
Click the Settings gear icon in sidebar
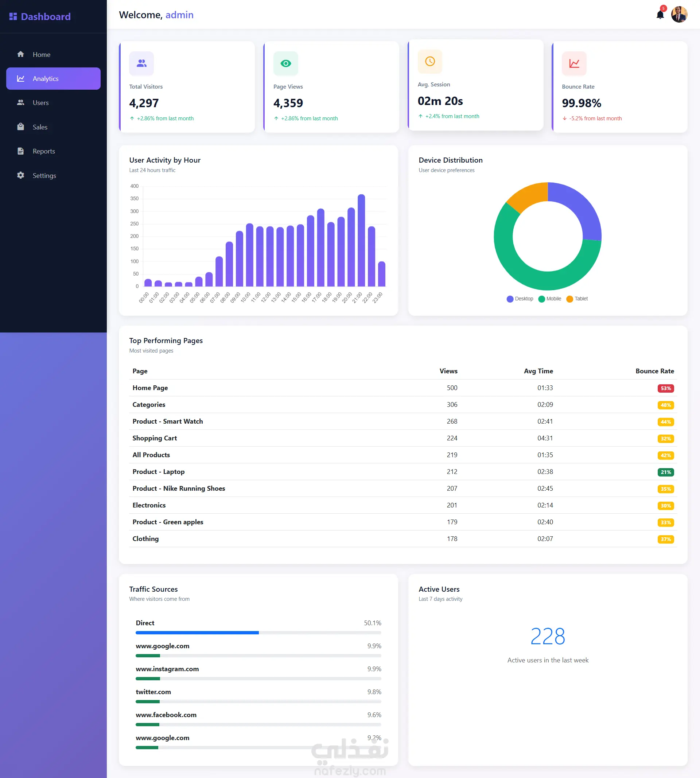[x=21, y=175]
